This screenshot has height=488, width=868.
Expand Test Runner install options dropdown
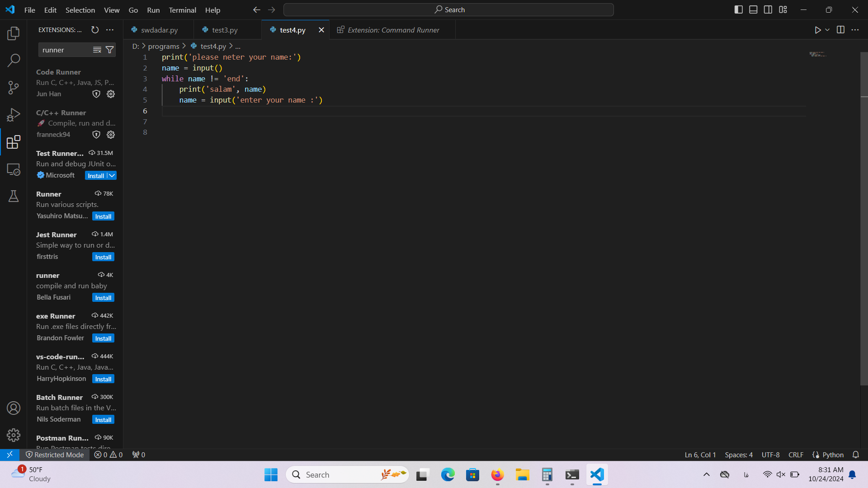[112, 175]
